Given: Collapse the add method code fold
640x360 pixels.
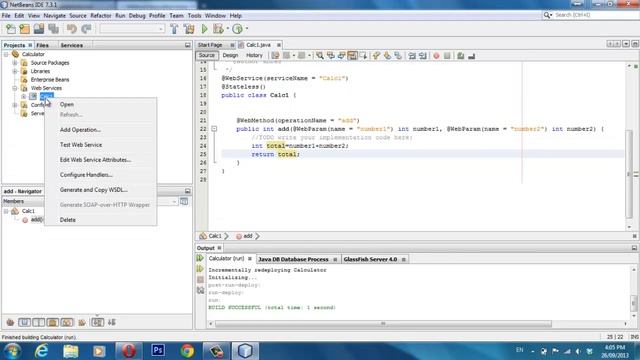Looking at the screenshot, I should [x=214, y=129].
